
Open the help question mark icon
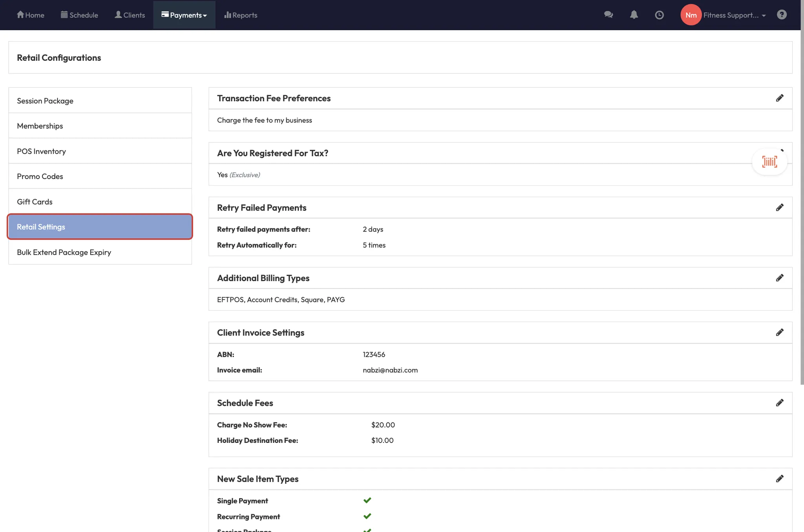[782, 15]
